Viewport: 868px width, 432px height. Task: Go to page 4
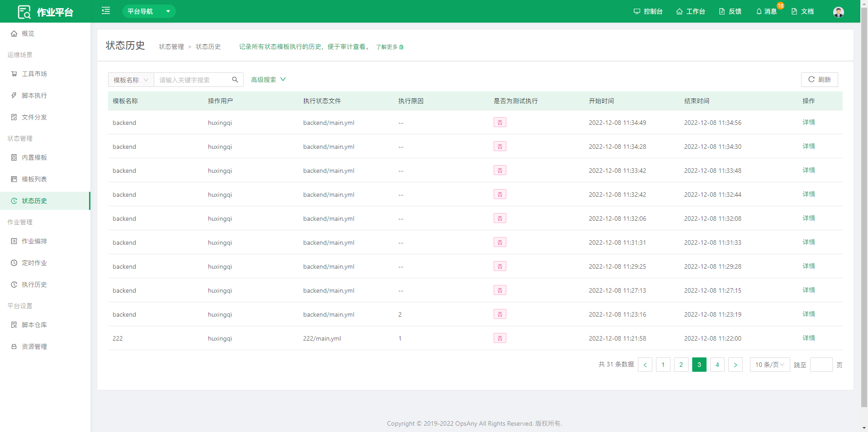[x=717, y=365]
